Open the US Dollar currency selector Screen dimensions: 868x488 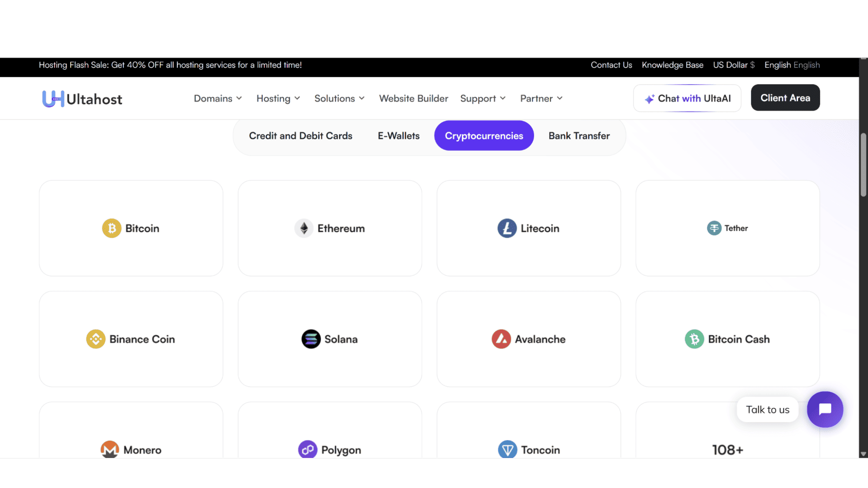pos(734,65)
